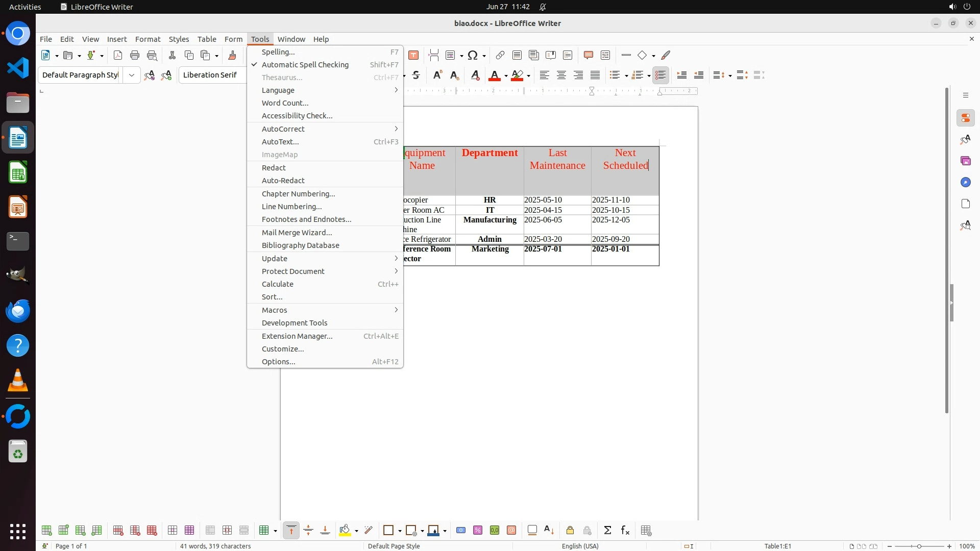Expand the Language submenu
The image size is (980, 551).
(x=278, y=90)
